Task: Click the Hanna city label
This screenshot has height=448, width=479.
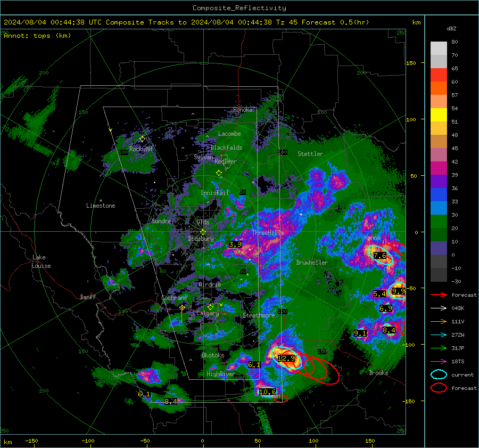Action: click(x=372, y=238)
